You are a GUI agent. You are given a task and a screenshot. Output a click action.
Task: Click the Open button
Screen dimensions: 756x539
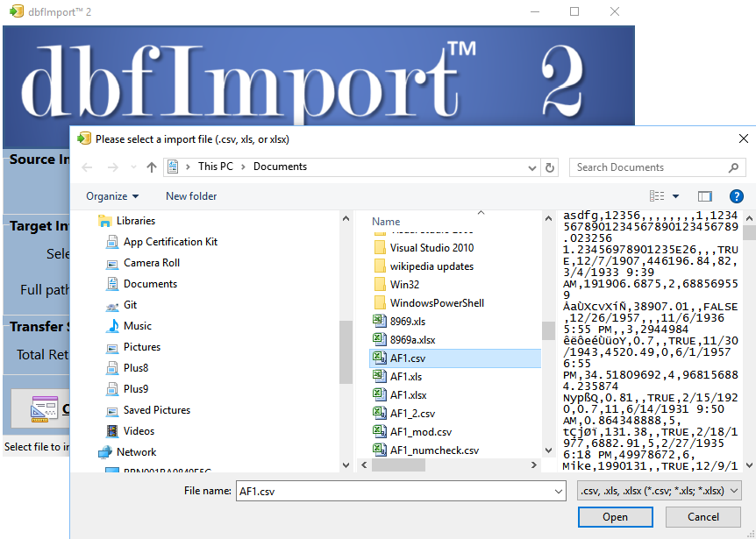point(615,517)
